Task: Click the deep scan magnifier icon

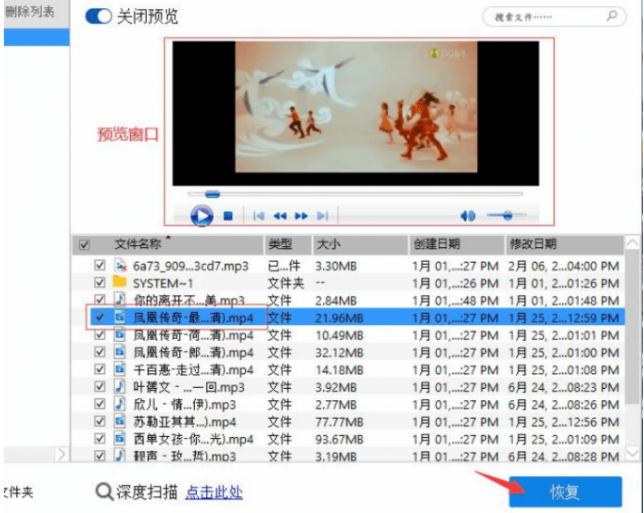Action: (104, 491)
